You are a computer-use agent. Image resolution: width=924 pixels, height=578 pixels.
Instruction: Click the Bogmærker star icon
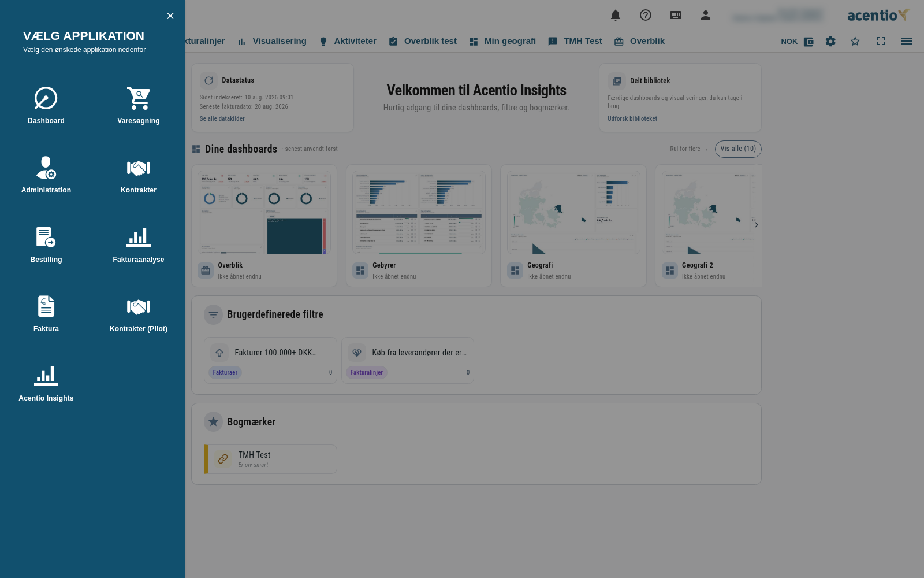213,422
